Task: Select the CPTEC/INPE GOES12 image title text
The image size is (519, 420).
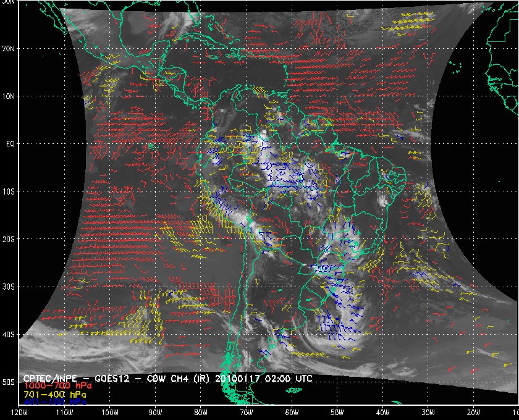Action: coord(167,378)
